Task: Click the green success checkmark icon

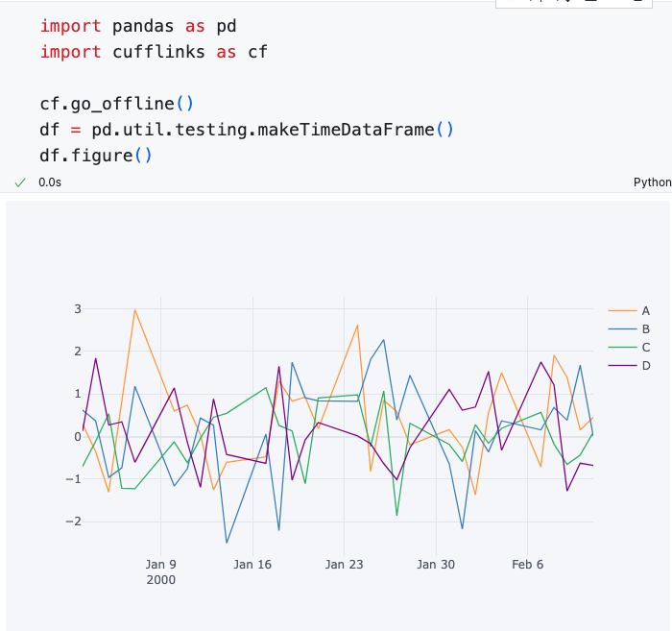Action: [x=20, y=182]
